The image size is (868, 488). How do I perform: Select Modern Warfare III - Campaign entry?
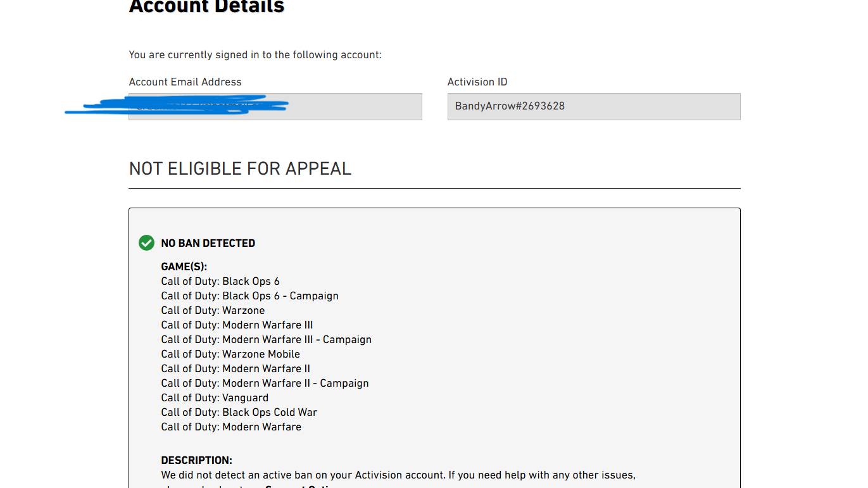point(266,339)
